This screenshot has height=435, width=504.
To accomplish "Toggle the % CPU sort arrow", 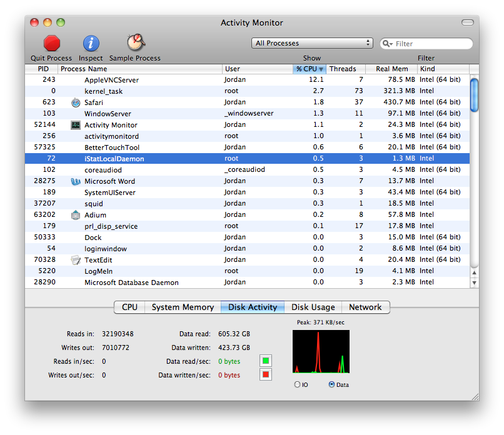I will coord(321,69).
